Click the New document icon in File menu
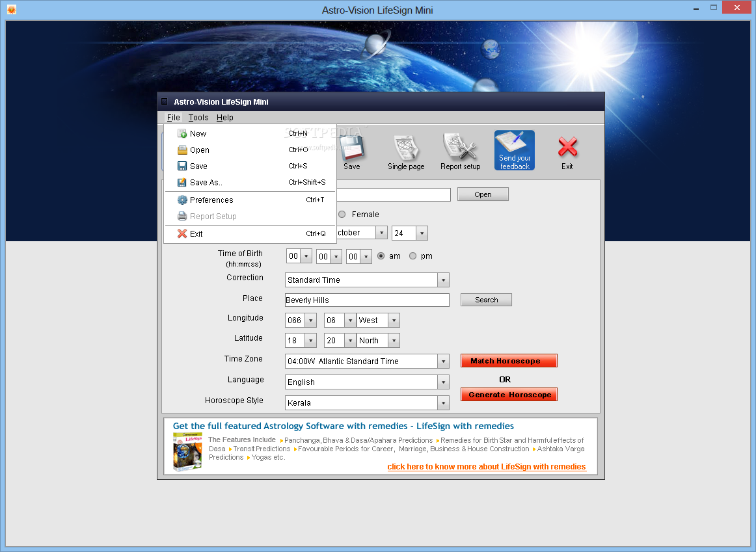The width and height of the screenshot is (756, 552). tap(182, 133)
